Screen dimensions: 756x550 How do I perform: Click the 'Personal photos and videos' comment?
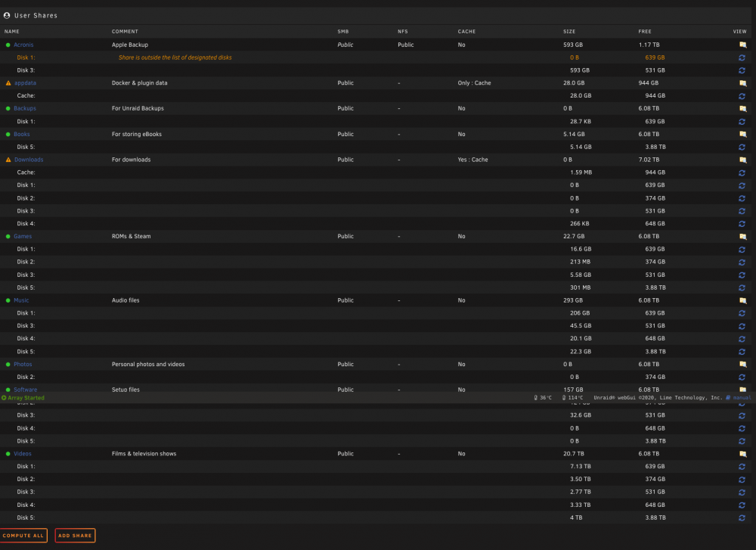pos(148,364)
